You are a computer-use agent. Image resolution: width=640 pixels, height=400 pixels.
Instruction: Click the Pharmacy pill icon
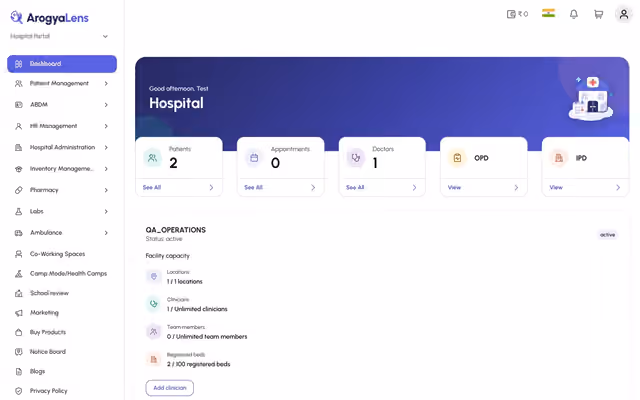point(19,190)
